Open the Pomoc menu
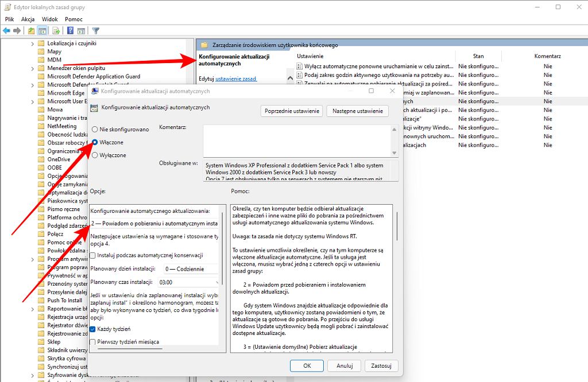This screenshot has width=588, height=382. click(x=73, y=19)
